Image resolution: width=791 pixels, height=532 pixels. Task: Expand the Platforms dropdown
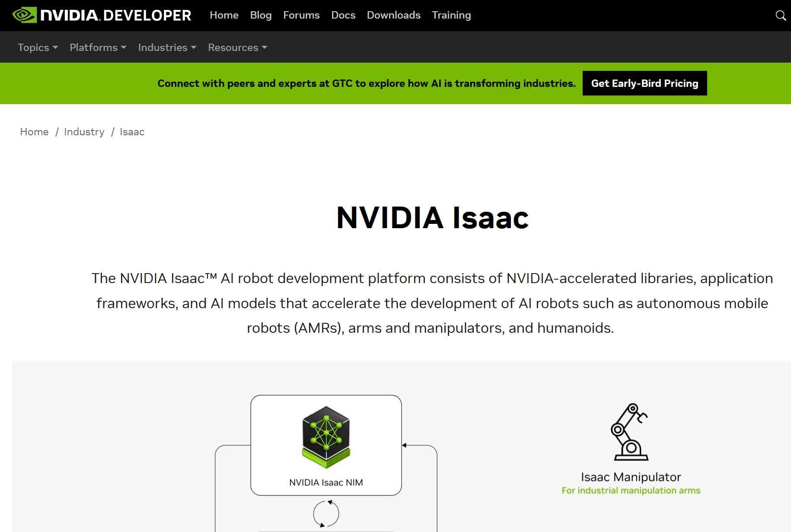pyautogui.click(x=98, y=48)
